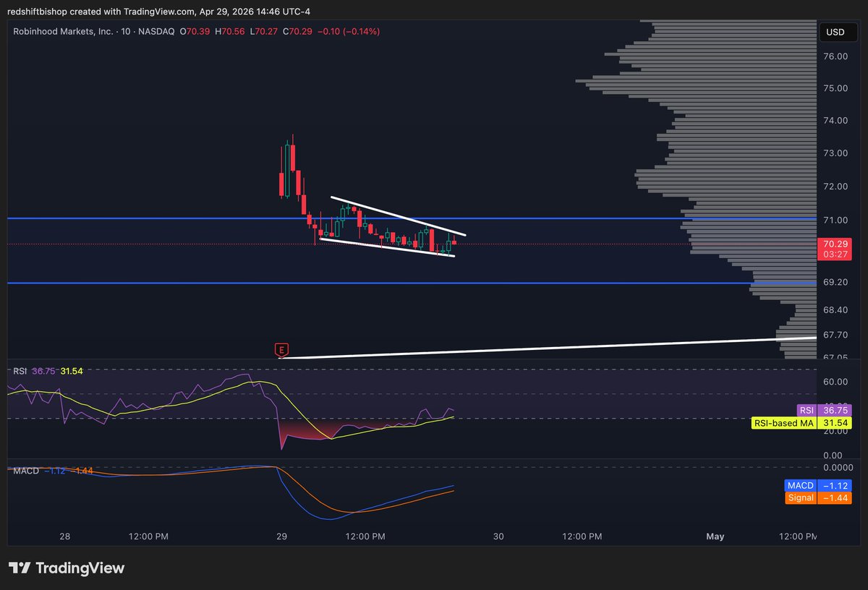The image size is (868, 590).
Task: Click the 72.00 price axis label
Action: click(835, 187)
